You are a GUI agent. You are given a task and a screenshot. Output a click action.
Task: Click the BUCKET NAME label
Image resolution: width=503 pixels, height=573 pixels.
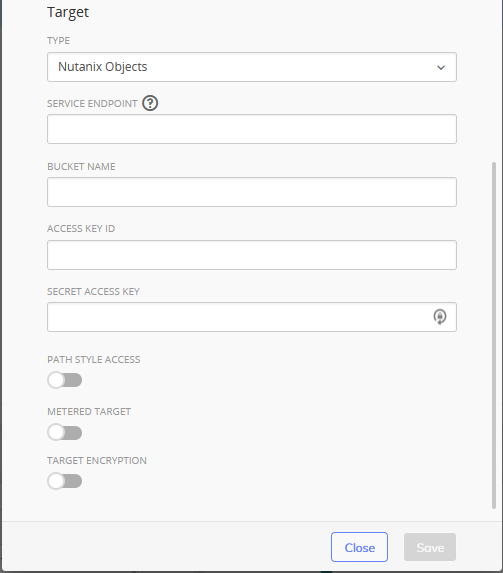[x=81, y=167]
